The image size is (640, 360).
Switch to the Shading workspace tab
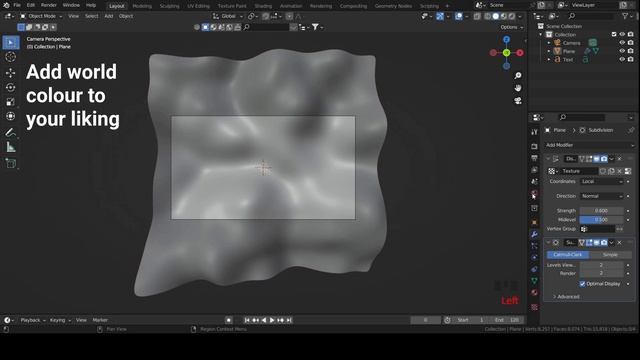pyautogui.click(x=263, y=6)
